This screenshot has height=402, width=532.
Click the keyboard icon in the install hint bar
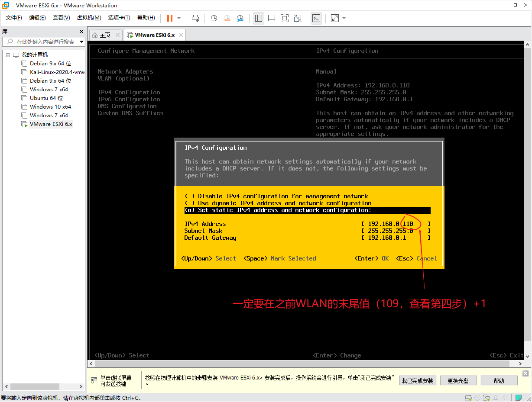[94, 380]
